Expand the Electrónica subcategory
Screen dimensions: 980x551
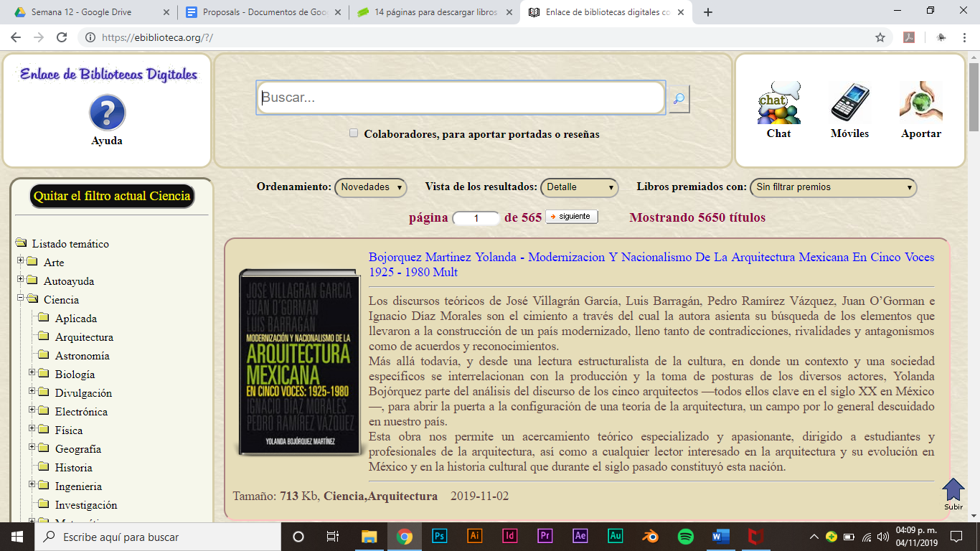click(32, 409)
